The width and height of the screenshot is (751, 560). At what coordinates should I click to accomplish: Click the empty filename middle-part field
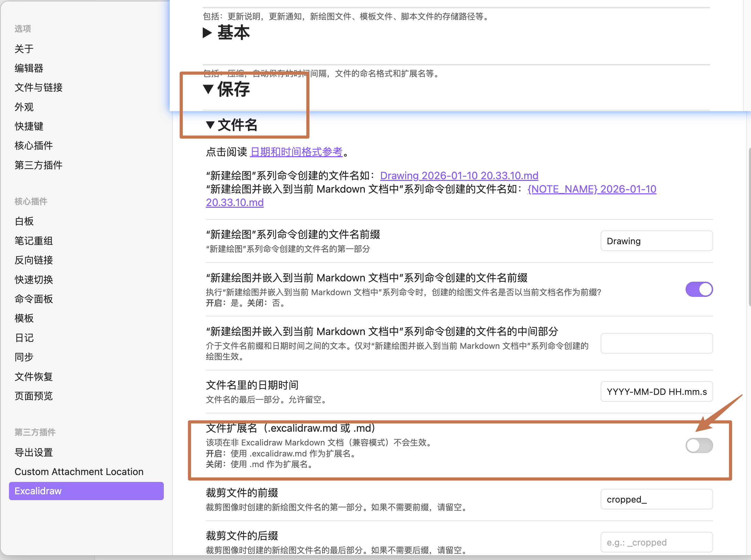tap(656, 343)
